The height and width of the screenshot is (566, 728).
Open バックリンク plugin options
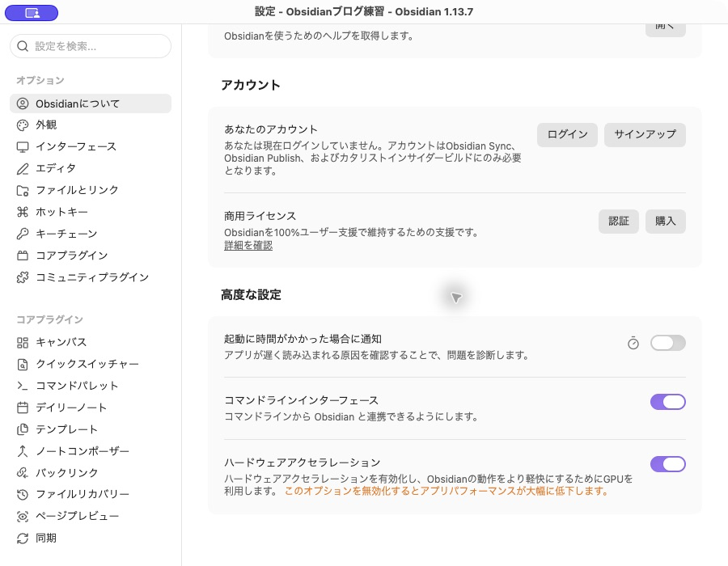click(91, 473)
